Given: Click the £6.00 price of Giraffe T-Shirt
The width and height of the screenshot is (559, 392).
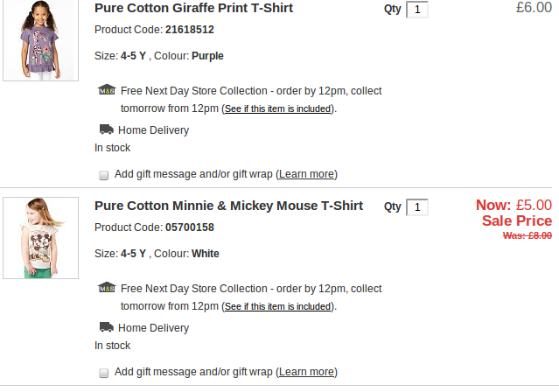Looking at the screenshot, I should click(534, 9).
